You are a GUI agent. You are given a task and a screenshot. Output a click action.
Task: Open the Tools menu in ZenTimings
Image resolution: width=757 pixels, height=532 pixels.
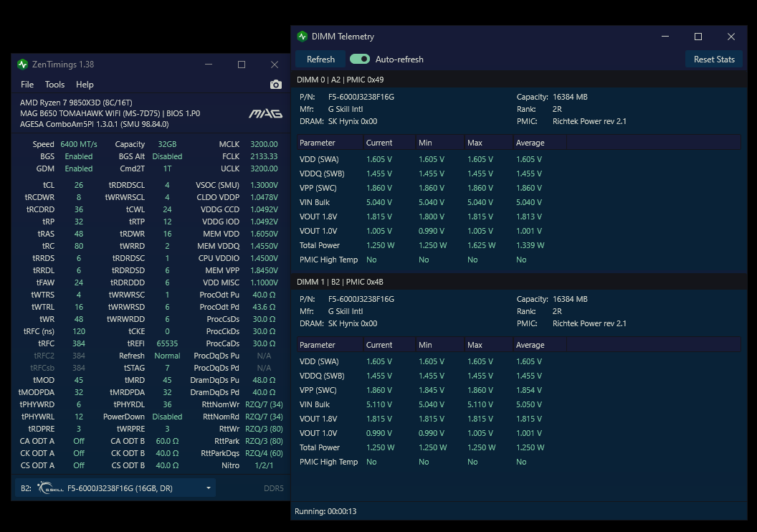click(54, 85)
